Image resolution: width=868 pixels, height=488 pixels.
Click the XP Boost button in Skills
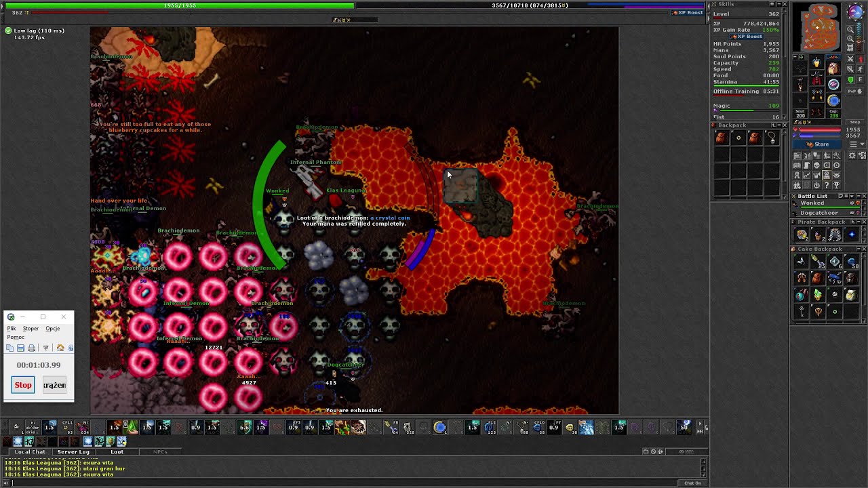point(747,37)
